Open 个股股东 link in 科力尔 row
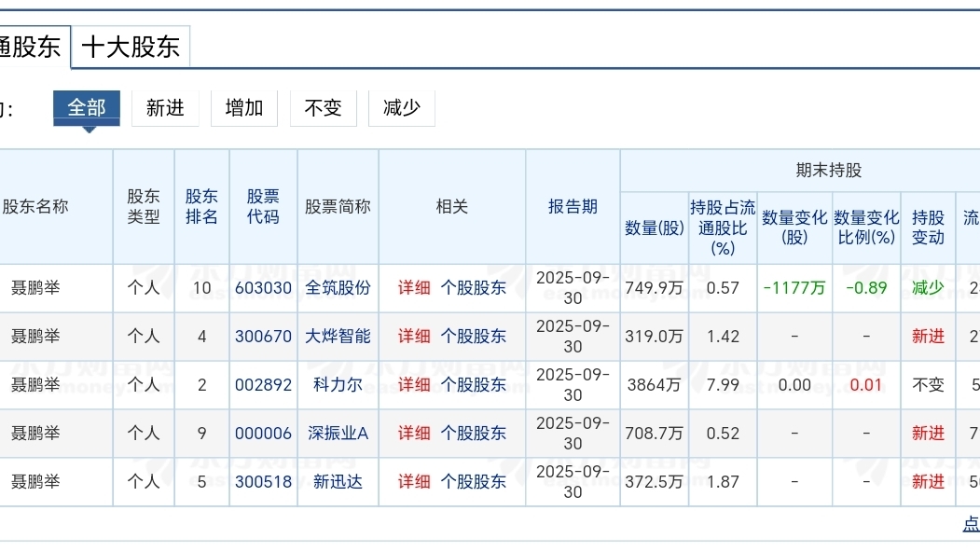Image resolution: width=980 pixels, height=552 pixels. click(x=473, y=385)
